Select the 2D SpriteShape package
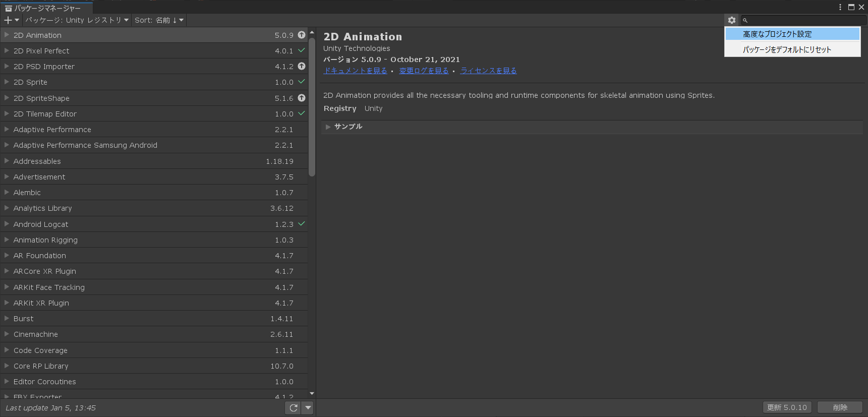The width and height of the screenshot is (868, 417). (154, 98)
